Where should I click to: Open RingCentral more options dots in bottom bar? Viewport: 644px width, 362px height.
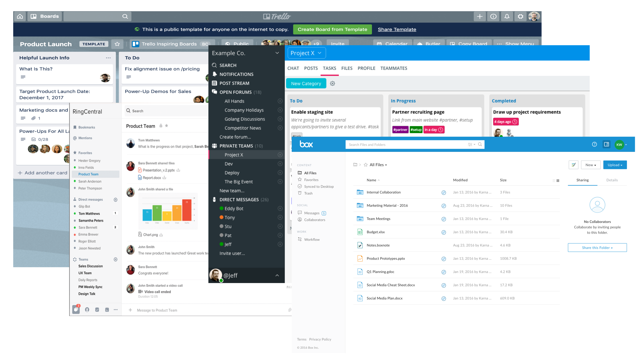116,310
